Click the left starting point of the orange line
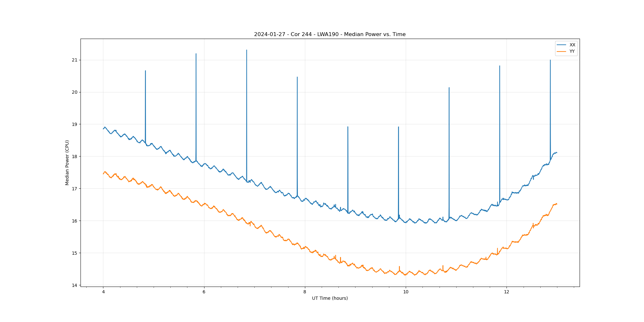 point(103,174)
